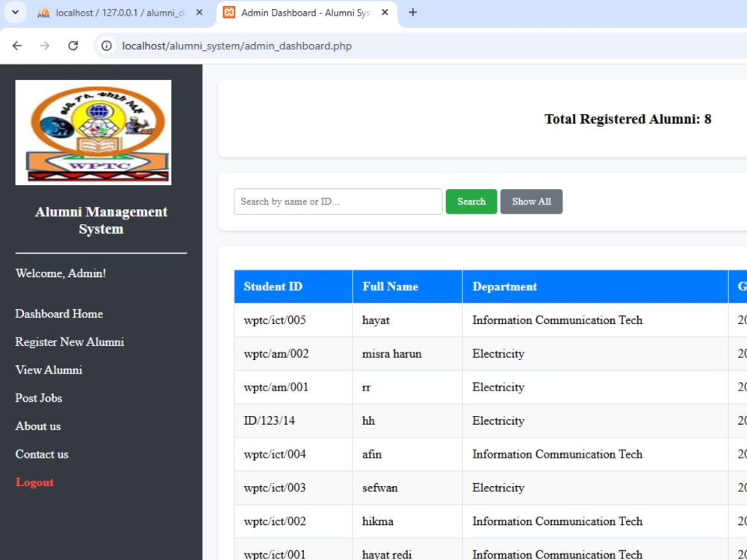This screenshot has height=560, width=747.
Task: Reload the admin dashboard page
Action: point(73,46)
